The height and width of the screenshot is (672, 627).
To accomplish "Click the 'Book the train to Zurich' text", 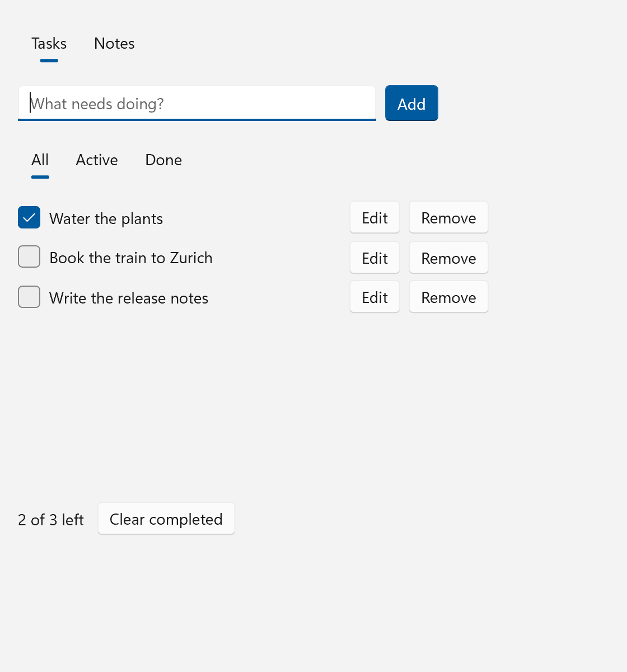I will pos(131,258).
